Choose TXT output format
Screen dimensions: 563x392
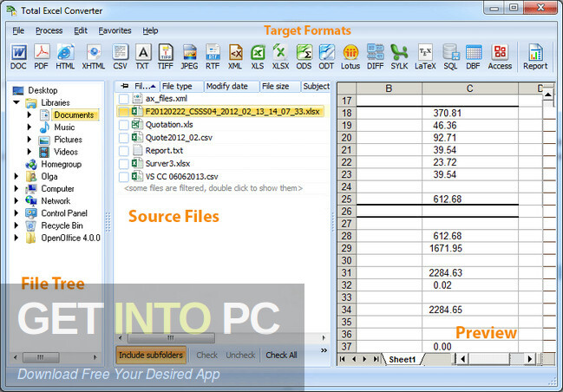click(142, 56)
